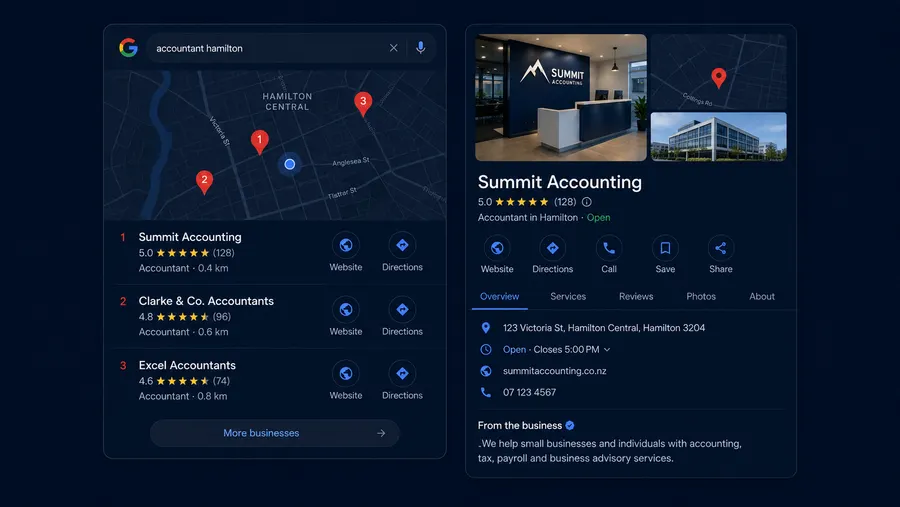This screenshot has height=507, width=900.
Task: Click the location pin icon beside address
Action: 486,328
